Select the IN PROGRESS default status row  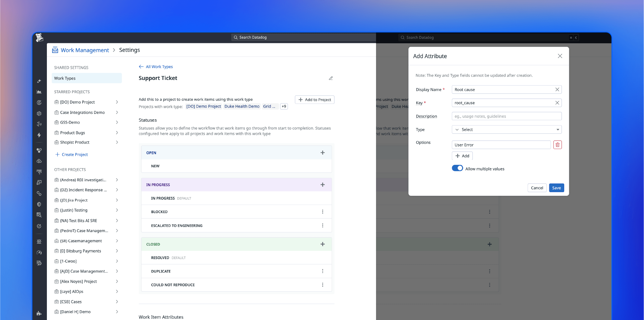pos(236,198)
